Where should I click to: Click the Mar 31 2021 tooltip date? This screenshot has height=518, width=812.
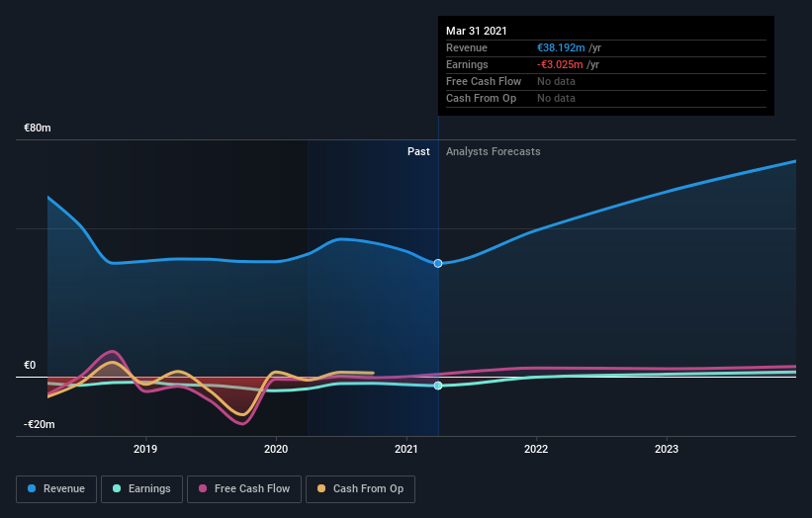[x=477, y=31]
